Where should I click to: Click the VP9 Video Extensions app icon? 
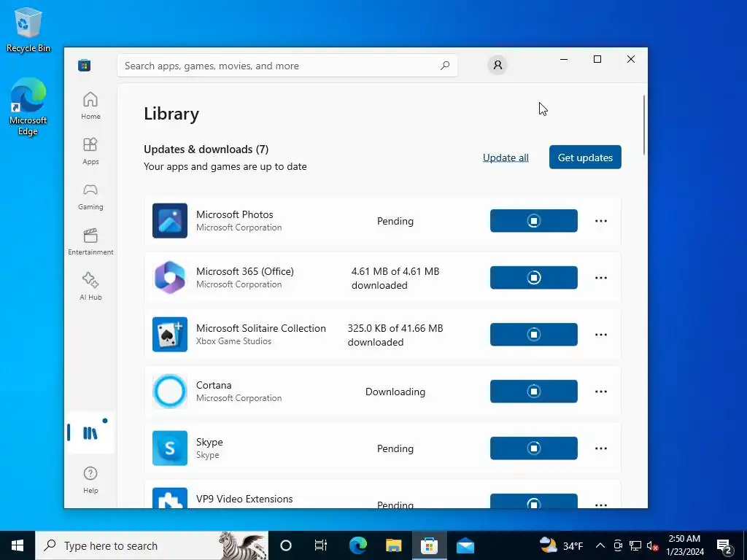pyautogui.click(x=169, y=498)
